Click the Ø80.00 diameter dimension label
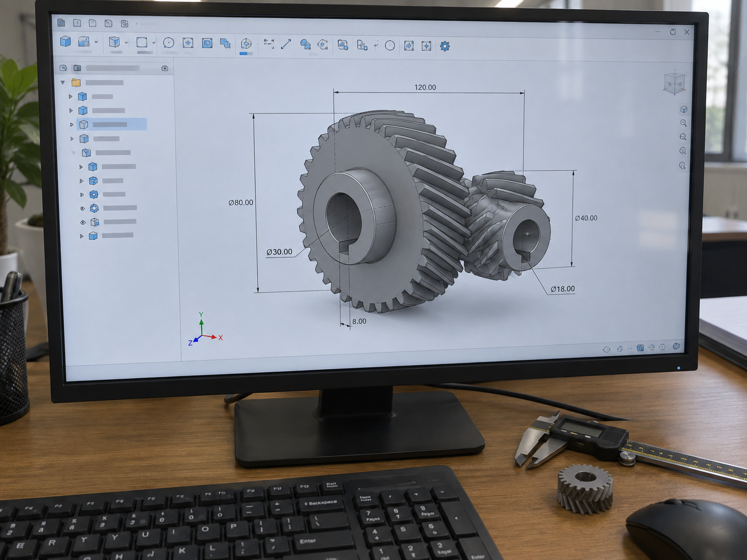The height and width of the screenshot is (560, 747). tap(241, 203)
